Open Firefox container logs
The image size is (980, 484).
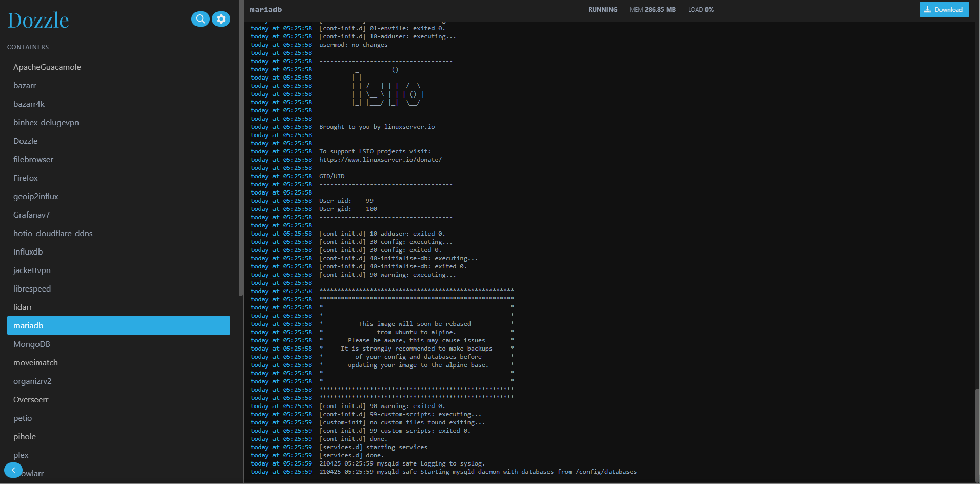pyautogui.click(x=26, y=178)
